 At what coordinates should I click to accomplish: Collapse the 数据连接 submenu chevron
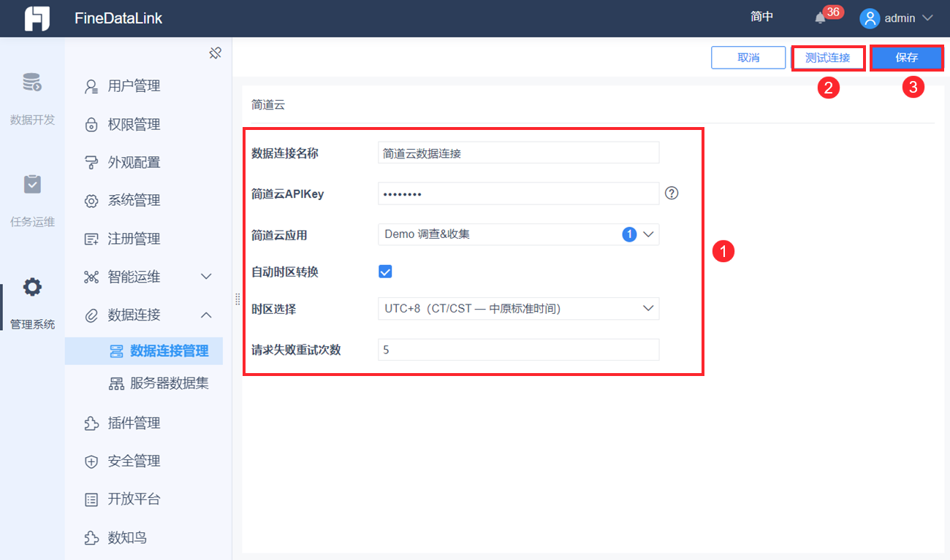[x=206, y=315]
